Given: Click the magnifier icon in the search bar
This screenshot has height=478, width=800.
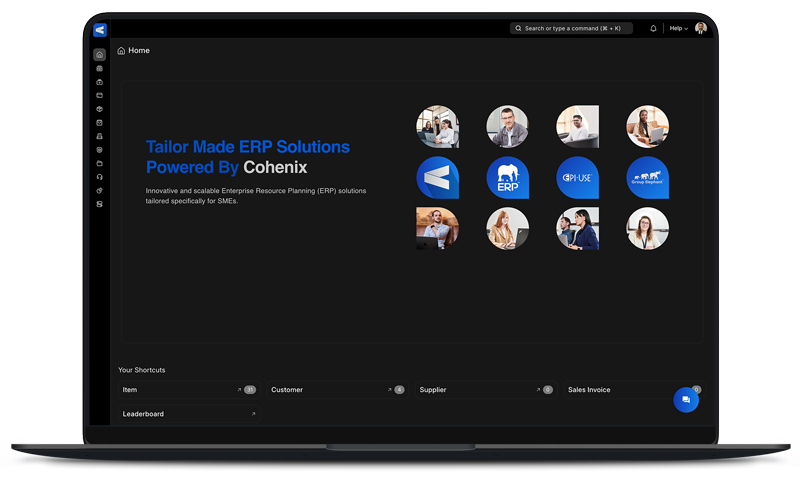Looking at the screenshot, I should click(x=518, y=29).
